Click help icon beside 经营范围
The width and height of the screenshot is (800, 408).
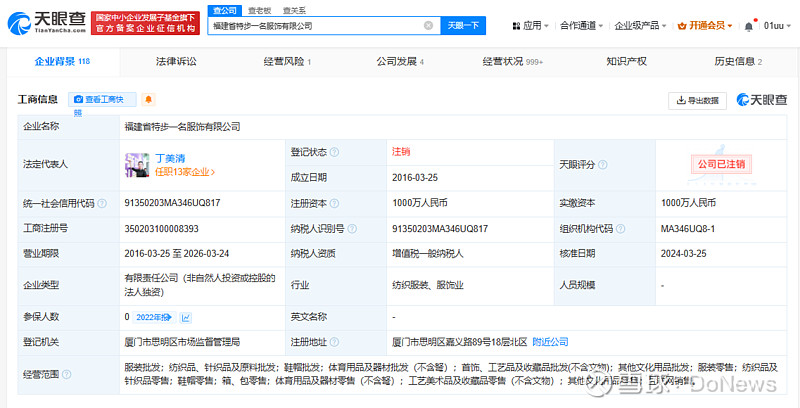(66, 375)
